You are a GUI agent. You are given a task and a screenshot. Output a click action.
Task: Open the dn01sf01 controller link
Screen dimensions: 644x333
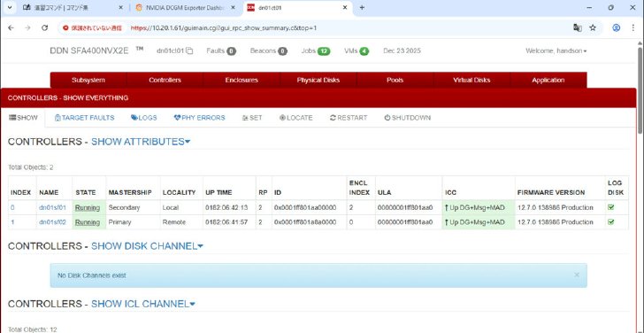click(52, 207)
